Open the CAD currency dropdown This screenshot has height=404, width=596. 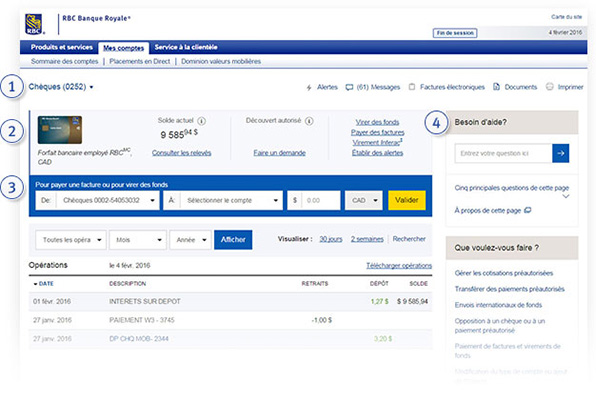coord(364,200)
